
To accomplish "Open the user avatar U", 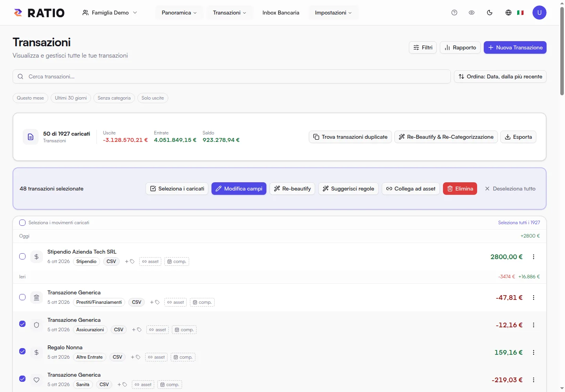I will [x=539, y=13].
